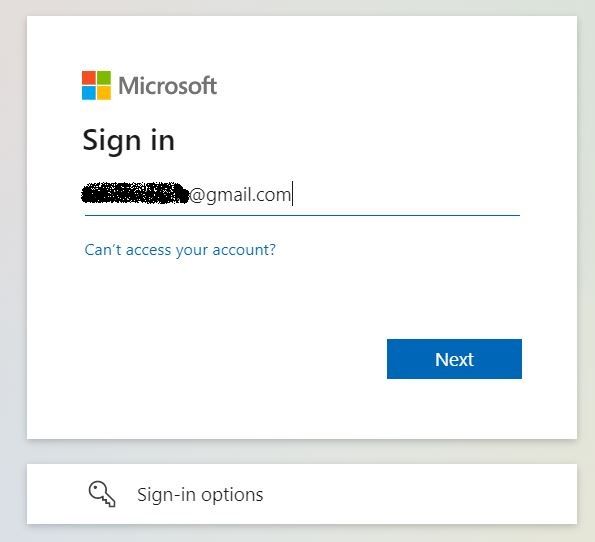Open "Can't access your account?" link

tap(180, 250)
